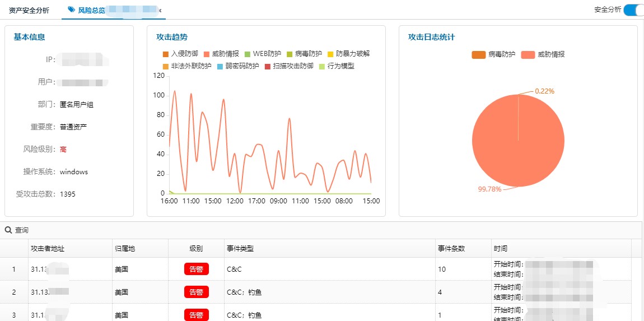Toggle WEB防护 legend series

click(263, 54)
